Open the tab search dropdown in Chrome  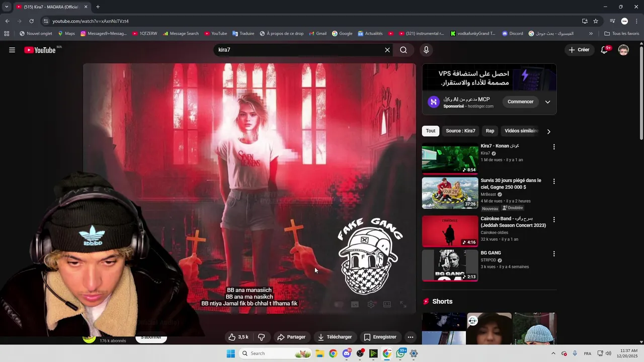(7, 7)
